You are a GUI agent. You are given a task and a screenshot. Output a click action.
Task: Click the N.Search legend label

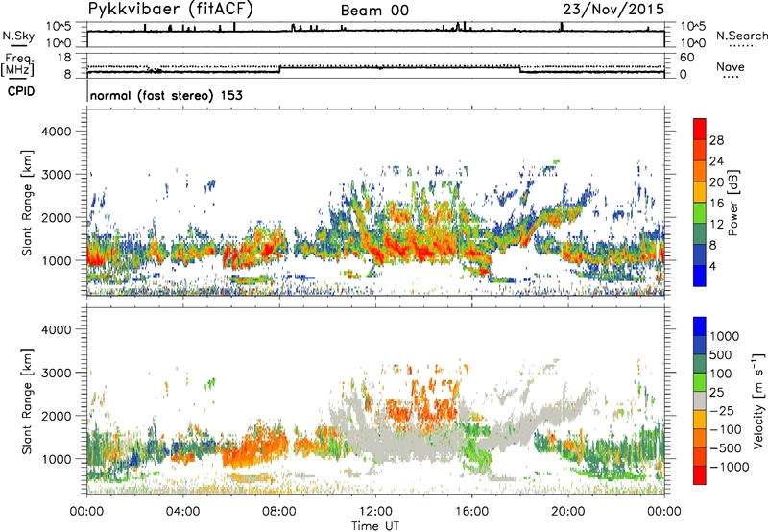click(x=741, y=36)
